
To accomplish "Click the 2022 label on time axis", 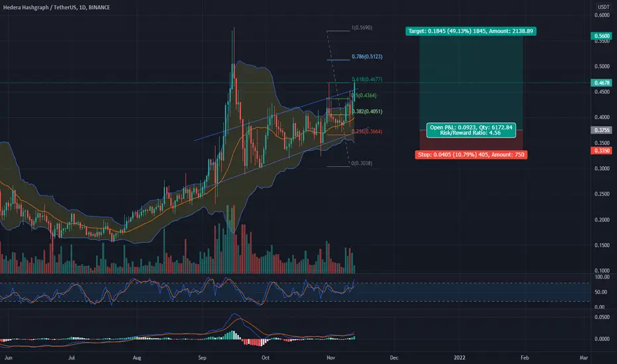I will [459, 357].
